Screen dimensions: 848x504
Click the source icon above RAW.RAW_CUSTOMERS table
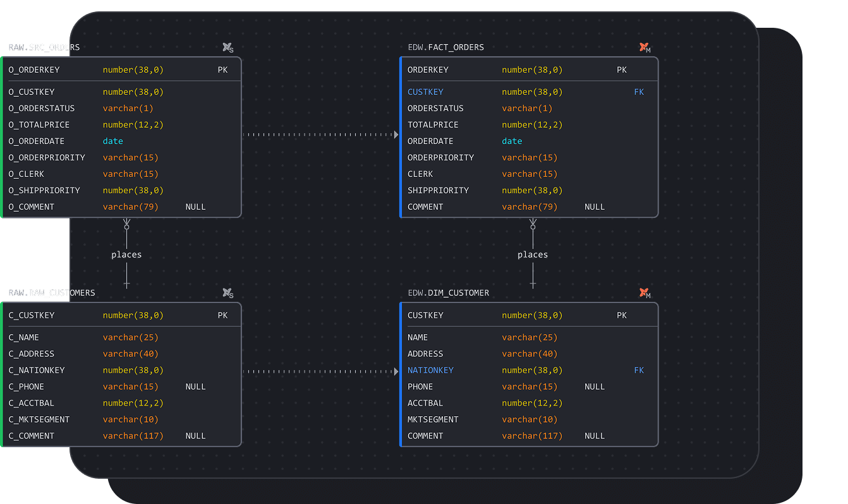click(x=227, y=293)
